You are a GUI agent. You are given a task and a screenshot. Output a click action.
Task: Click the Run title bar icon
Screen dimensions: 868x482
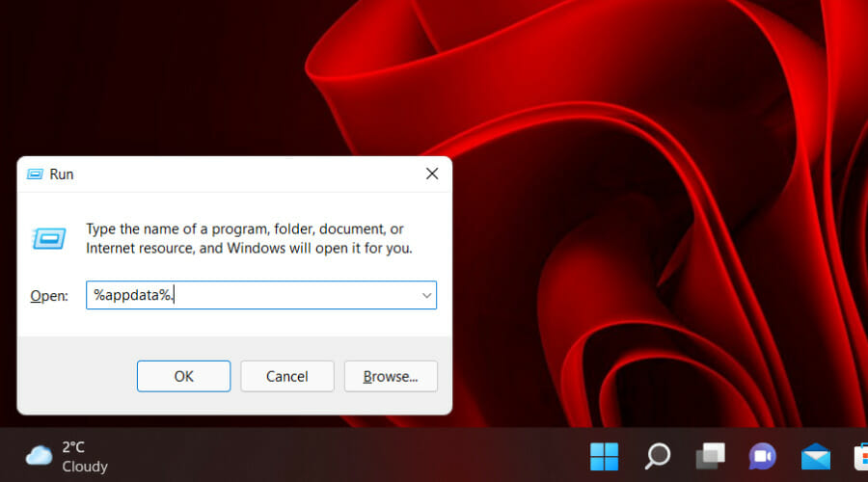coord(36,174)
